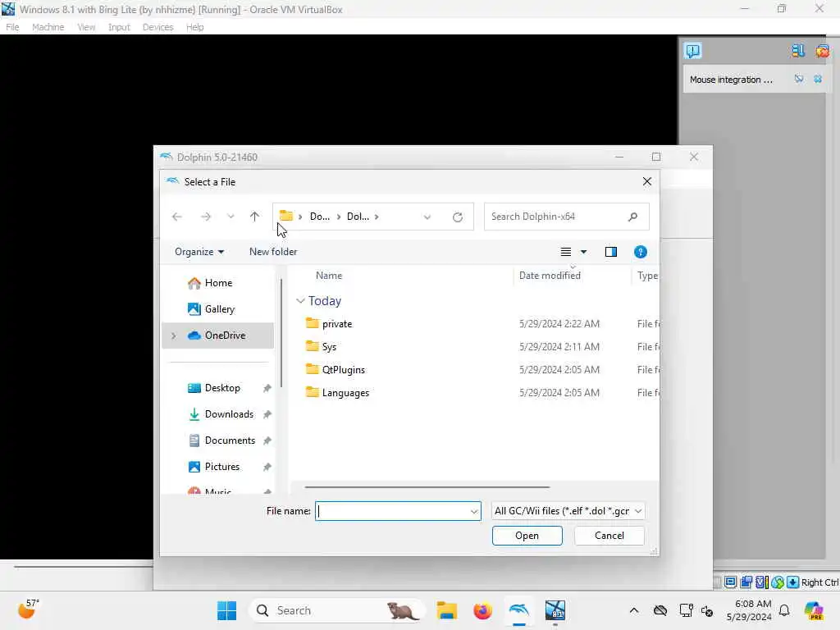Collapse the Today group

(x=300, y=301)
